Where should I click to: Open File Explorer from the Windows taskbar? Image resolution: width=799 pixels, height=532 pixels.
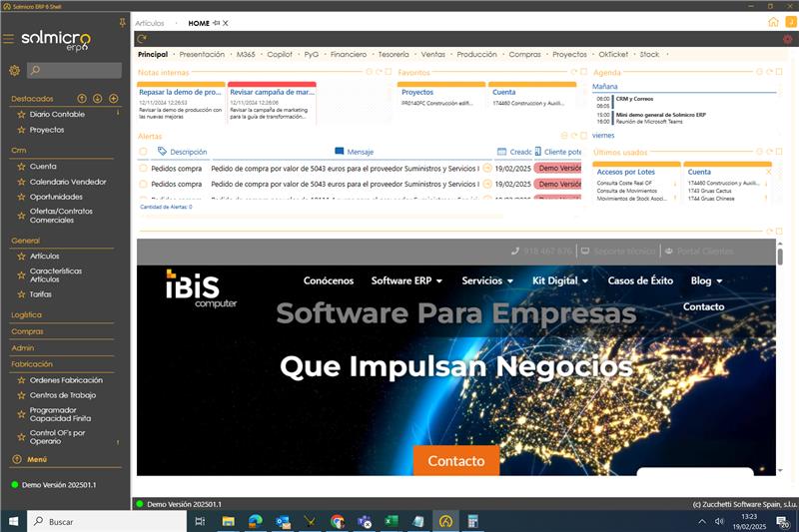228,521
